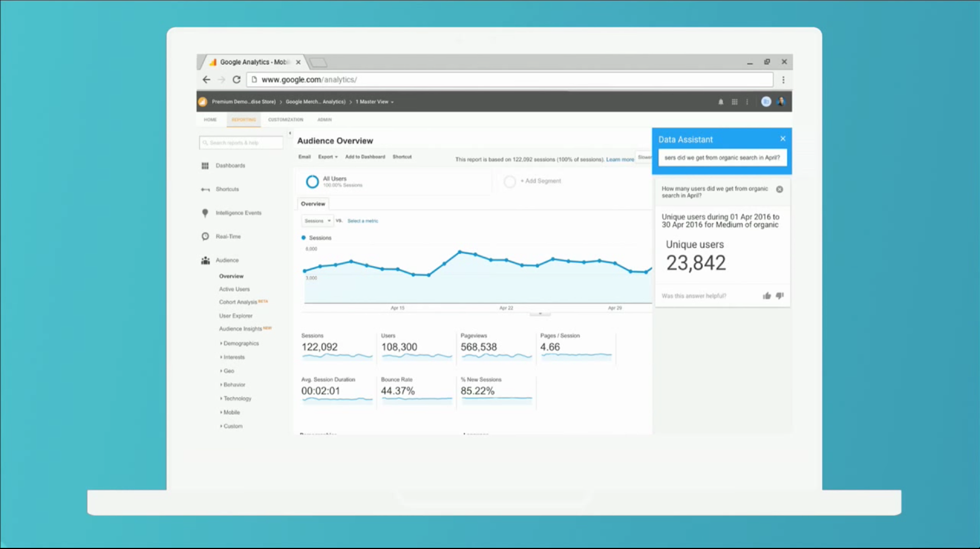
Task: Close the Data Assistant panel
Action: [783, 139]
